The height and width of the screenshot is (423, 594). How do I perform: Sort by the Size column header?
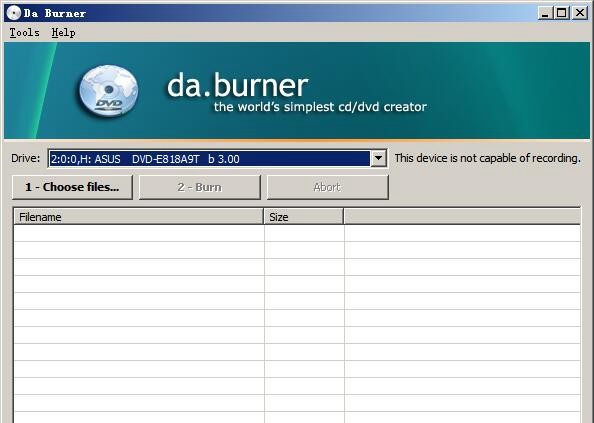coord(304,217)
